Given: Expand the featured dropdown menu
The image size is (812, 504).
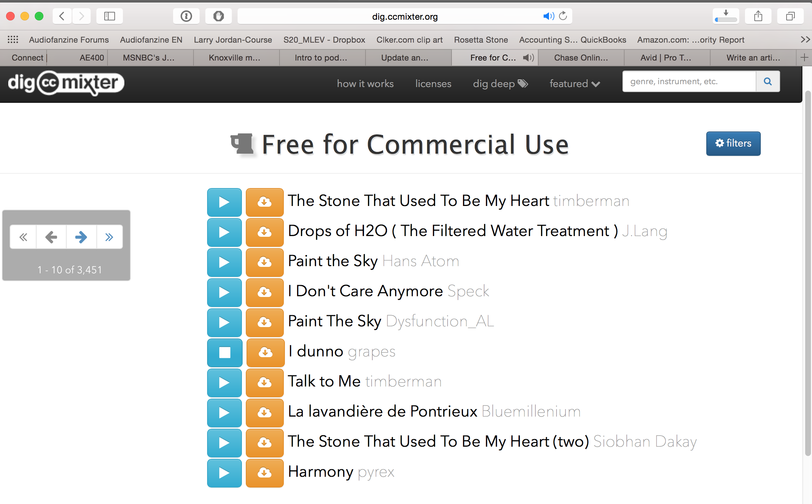Looking at the screenshot, I should pos(574,84).
